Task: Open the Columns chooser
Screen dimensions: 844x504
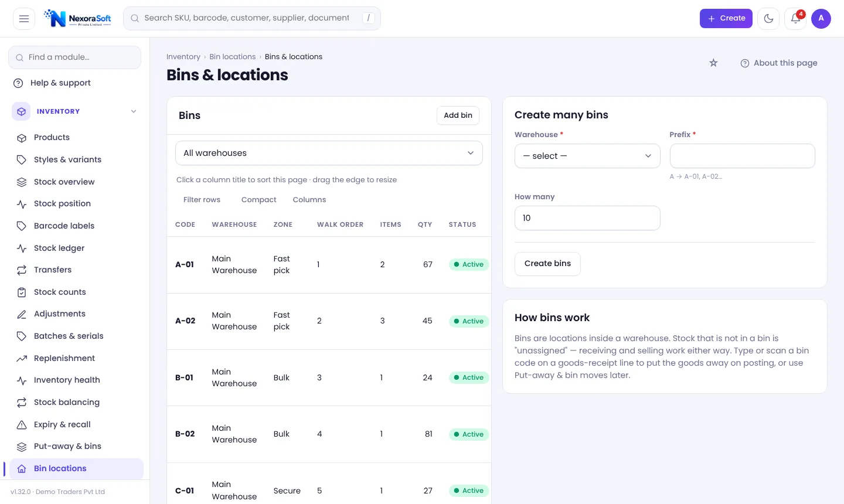Action: [x=309, y=200]
